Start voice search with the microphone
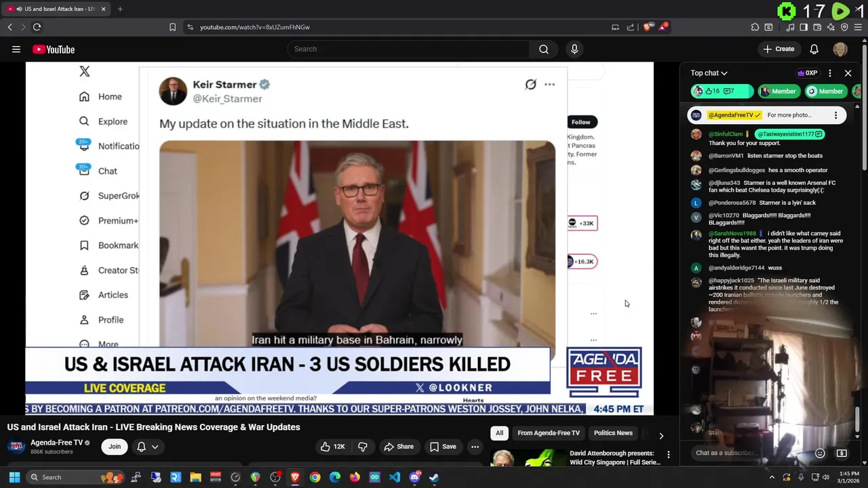This screenshot has width=868, height=488. tap(574, 49)
